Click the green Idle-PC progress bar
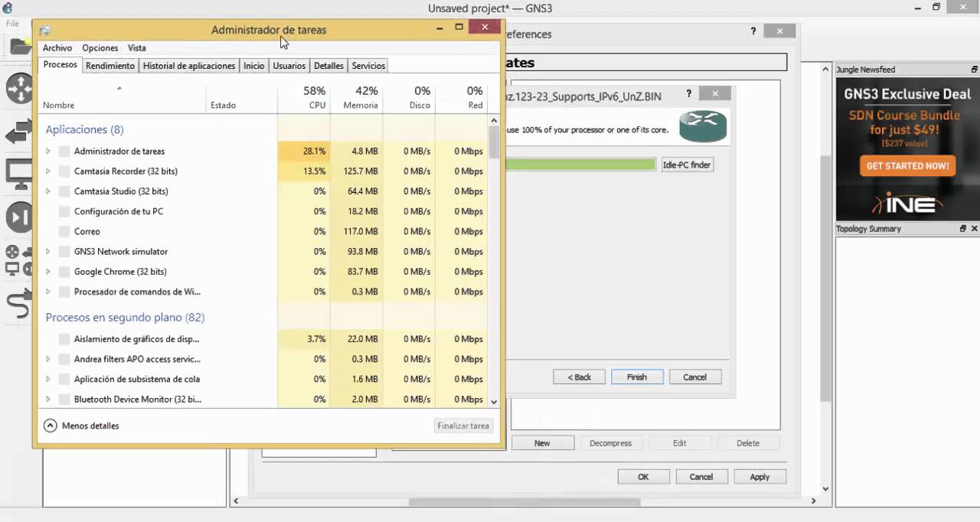Screen dimensions: 980x522 pyautogui.click(x=581, y=165)
